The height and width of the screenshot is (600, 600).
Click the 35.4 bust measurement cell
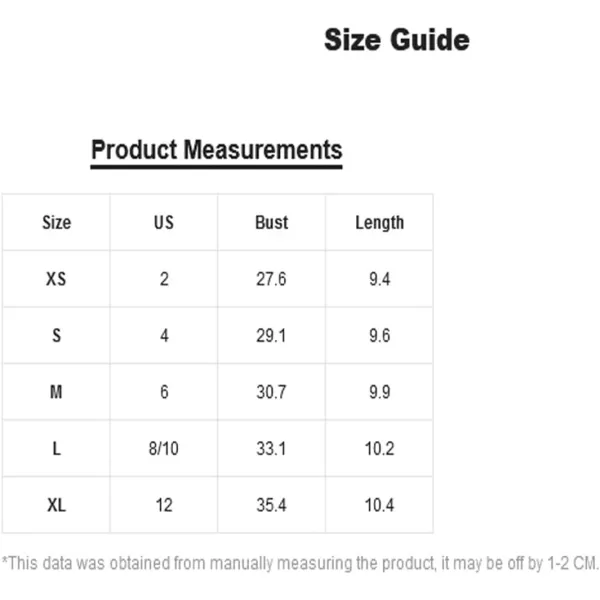tap(271, 505)
